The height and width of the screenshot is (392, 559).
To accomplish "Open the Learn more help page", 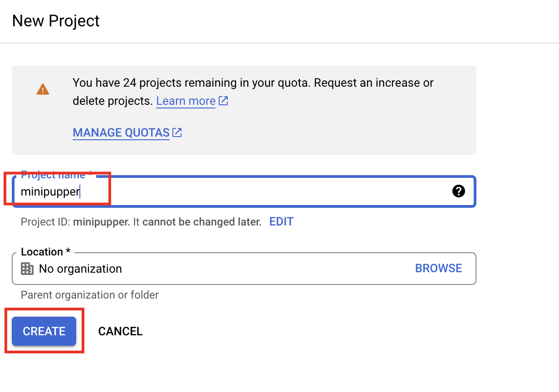I will click(186, 101).
